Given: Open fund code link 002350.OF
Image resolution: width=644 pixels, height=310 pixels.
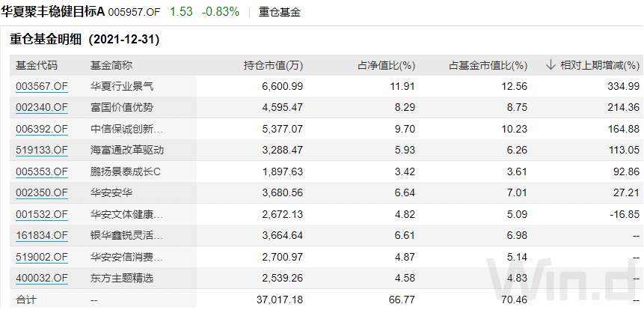Looking at the screenshot, I should click(42, 193).
